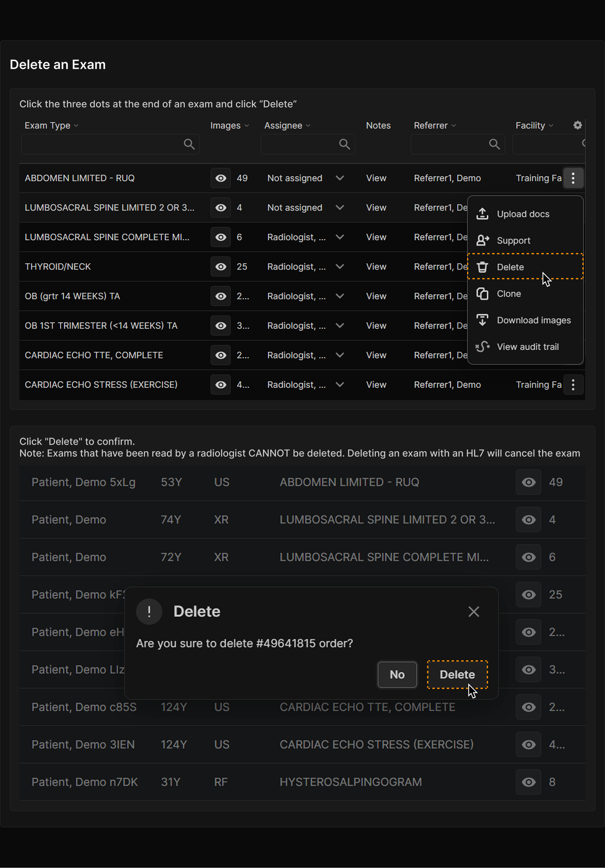Image resolution: width=605 pixels, height=868 pixels.
Task: View images for ABDOMEN LIMITED - RUQ exam
Action: pos(221,178)
